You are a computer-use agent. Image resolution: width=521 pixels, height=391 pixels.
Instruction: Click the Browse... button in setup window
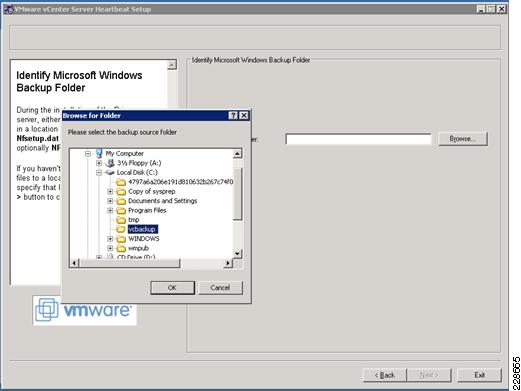(463, 139)
